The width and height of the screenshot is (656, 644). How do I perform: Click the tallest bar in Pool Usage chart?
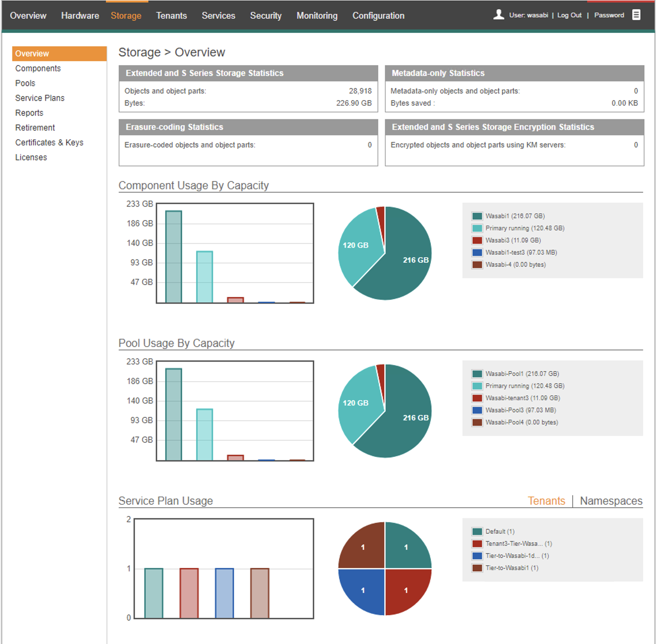174,414
